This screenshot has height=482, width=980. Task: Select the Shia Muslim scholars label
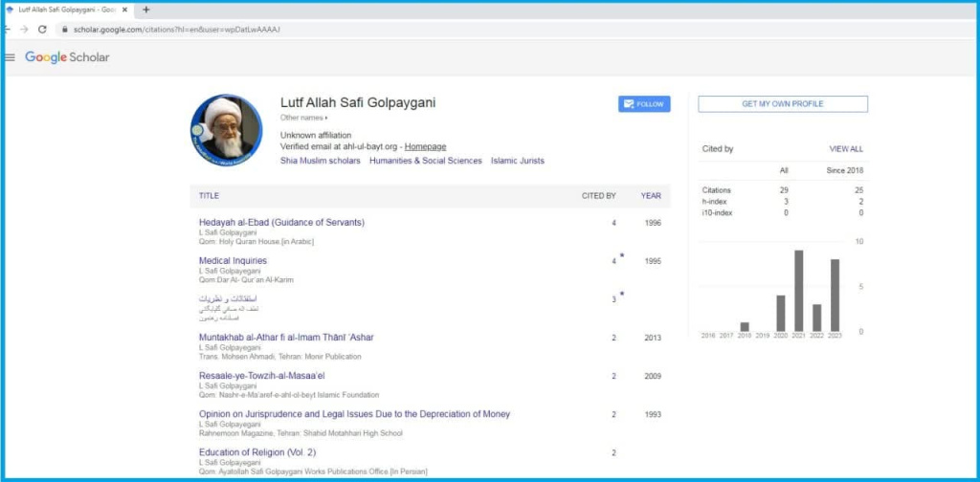pyautogui.click(x=320, y=161)
